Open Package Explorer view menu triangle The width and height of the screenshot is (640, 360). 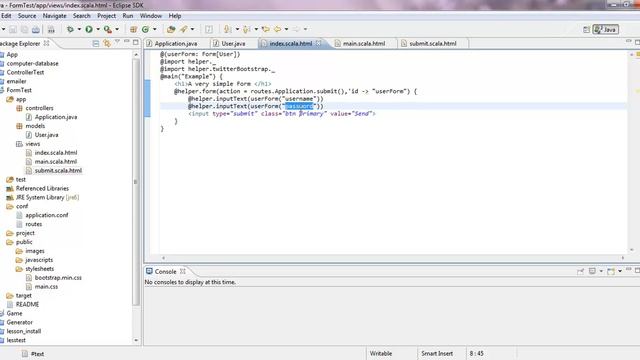click(117, 42)
